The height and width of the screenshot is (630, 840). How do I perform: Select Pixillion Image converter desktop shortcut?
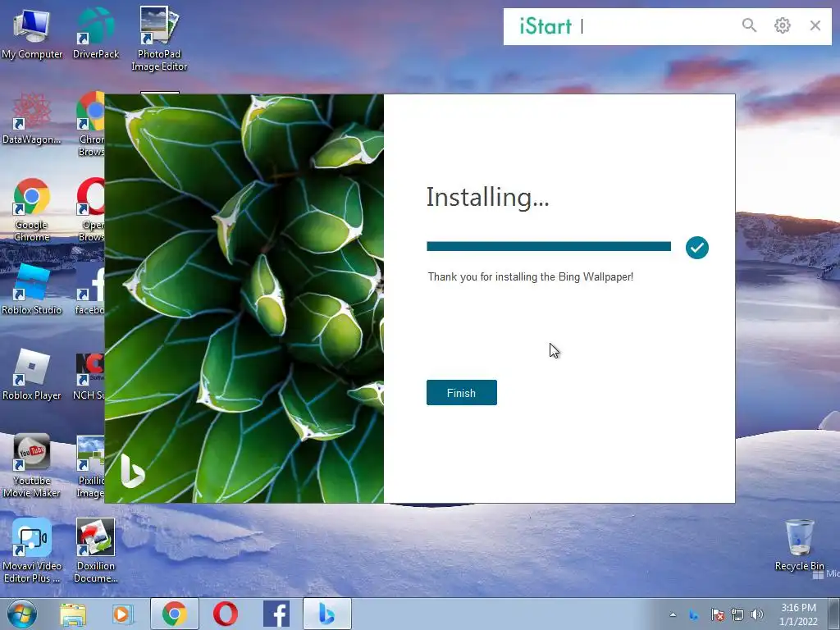90,466
